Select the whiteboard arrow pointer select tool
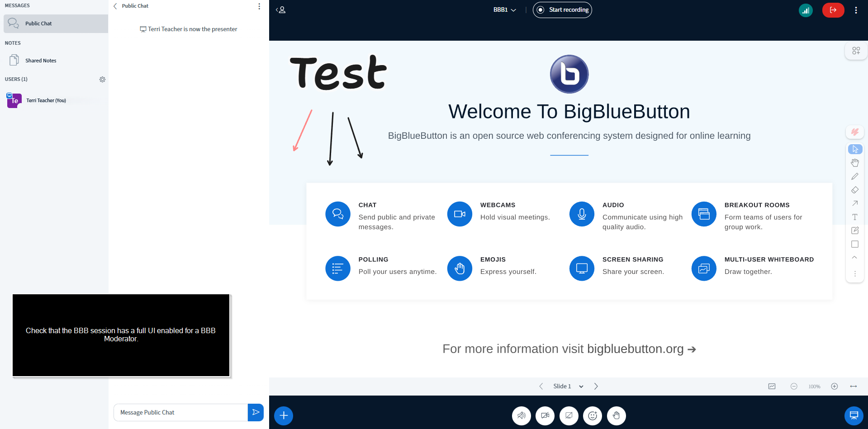This screenshot has height=429, width=868. pos(855,149)
